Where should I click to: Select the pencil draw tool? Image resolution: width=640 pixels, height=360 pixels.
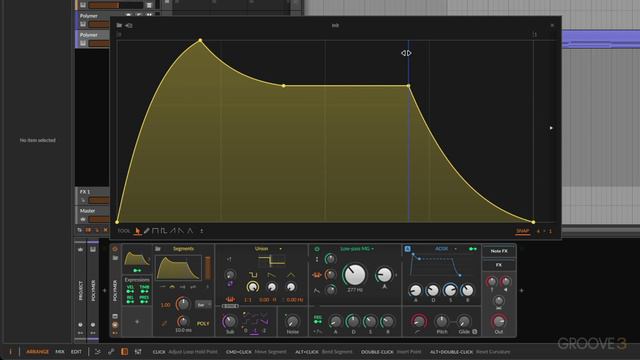click(x=147, y=231)
